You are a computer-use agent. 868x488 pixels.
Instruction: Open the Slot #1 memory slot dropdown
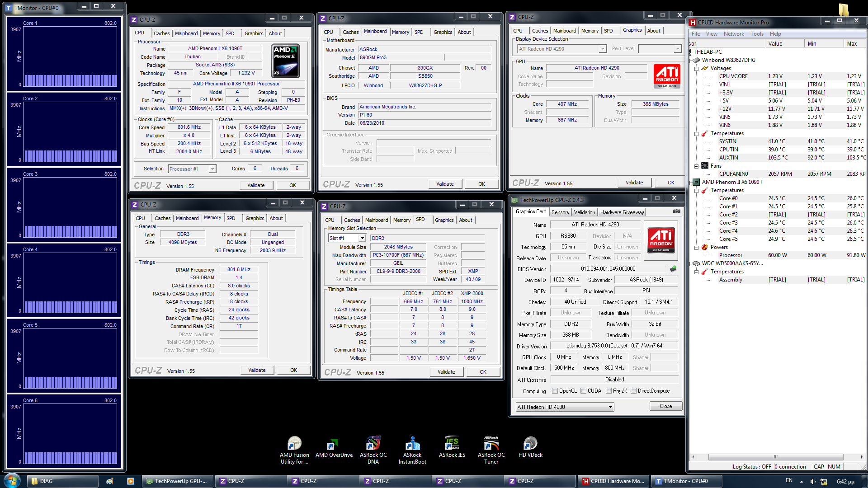(x=347, y=238)
